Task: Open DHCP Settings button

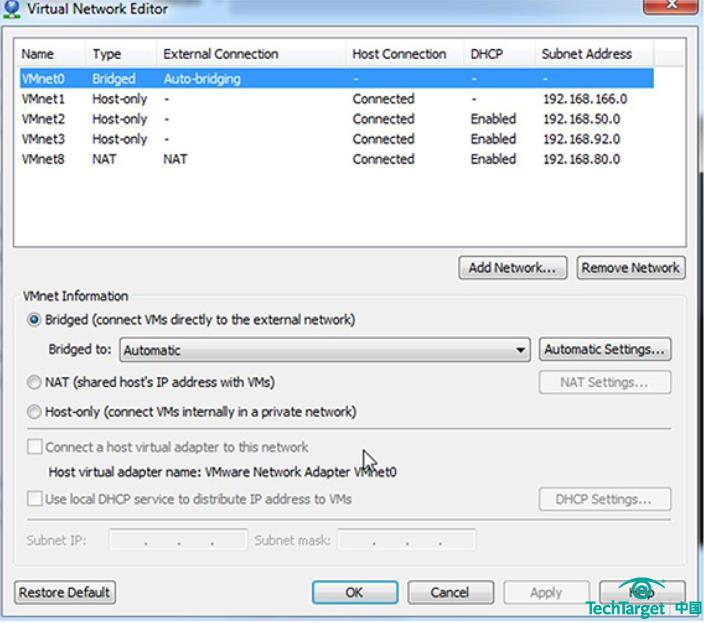Action: click(x=605, y=499)
